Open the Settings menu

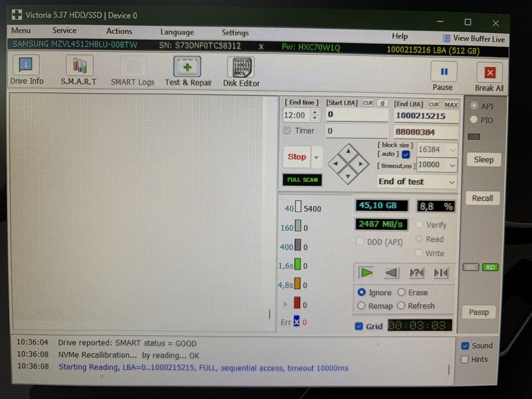pos(235,32)
